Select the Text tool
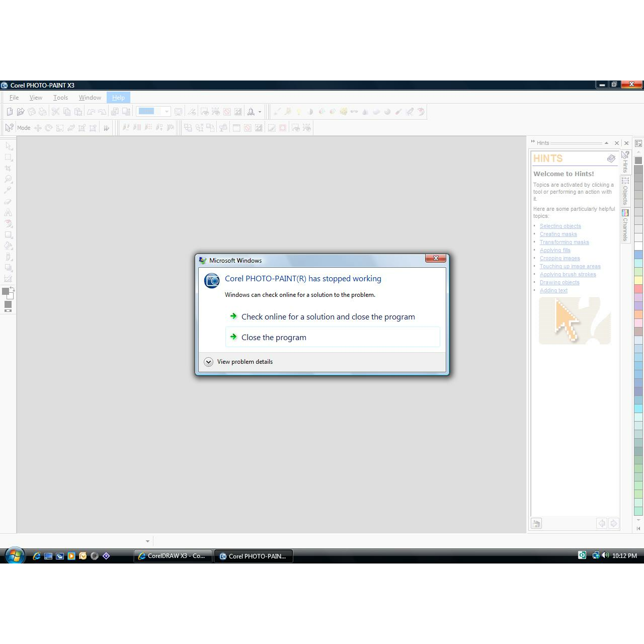Image resolution: width=644 pixels, height=644 pixels. point(9,212)
